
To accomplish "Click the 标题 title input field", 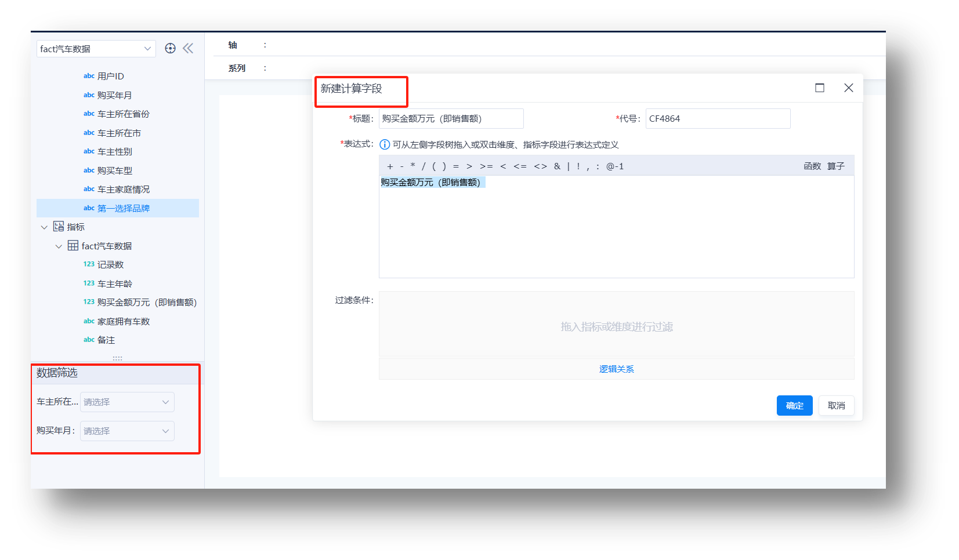I will (x=451, y=119).
